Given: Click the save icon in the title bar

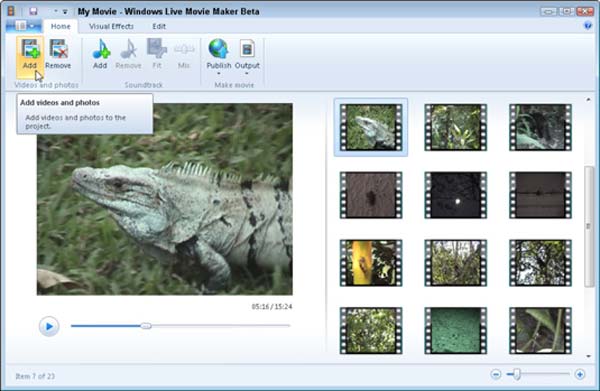Looking at the screenshot, I should [33, 11].
